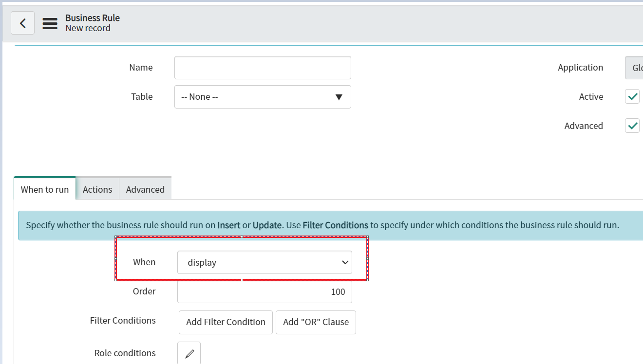Image resolution: width=643 pixels, height=364 pixels.
Task: Toggle the Advanced checkbox
Action: pos(632,126)
